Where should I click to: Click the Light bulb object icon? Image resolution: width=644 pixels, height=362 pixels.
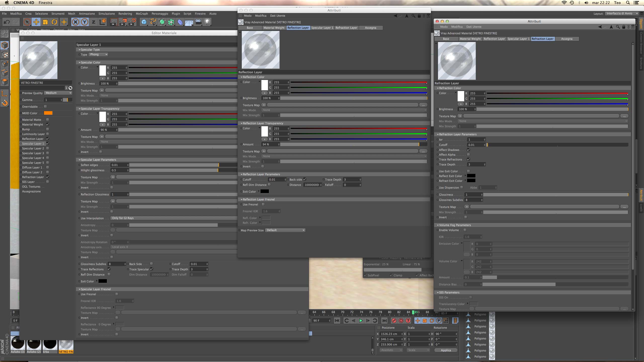[207, 22]
